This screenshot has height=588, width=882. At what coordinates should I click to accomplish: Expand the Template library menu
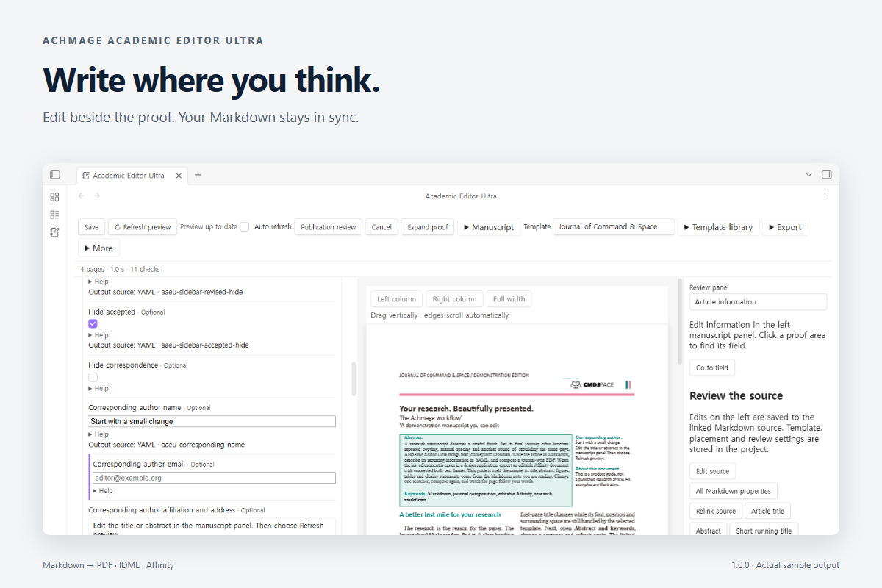718,227
